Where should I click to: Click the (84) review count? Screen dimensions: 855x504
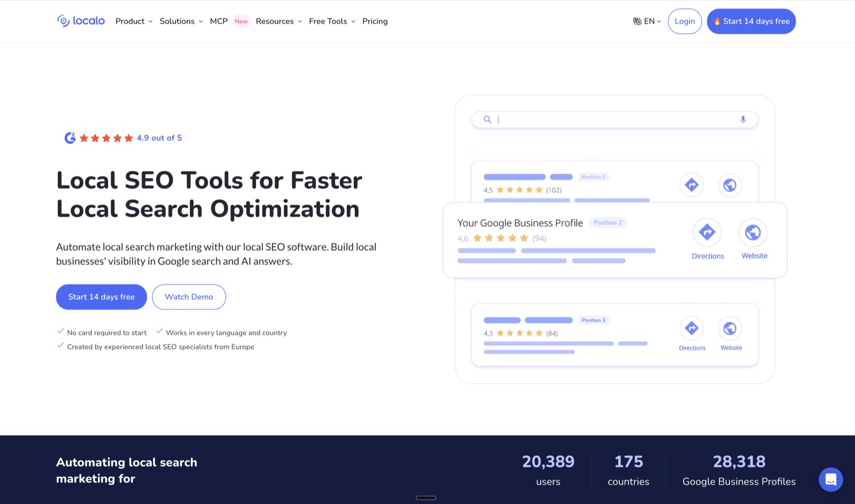click(552, 334)
